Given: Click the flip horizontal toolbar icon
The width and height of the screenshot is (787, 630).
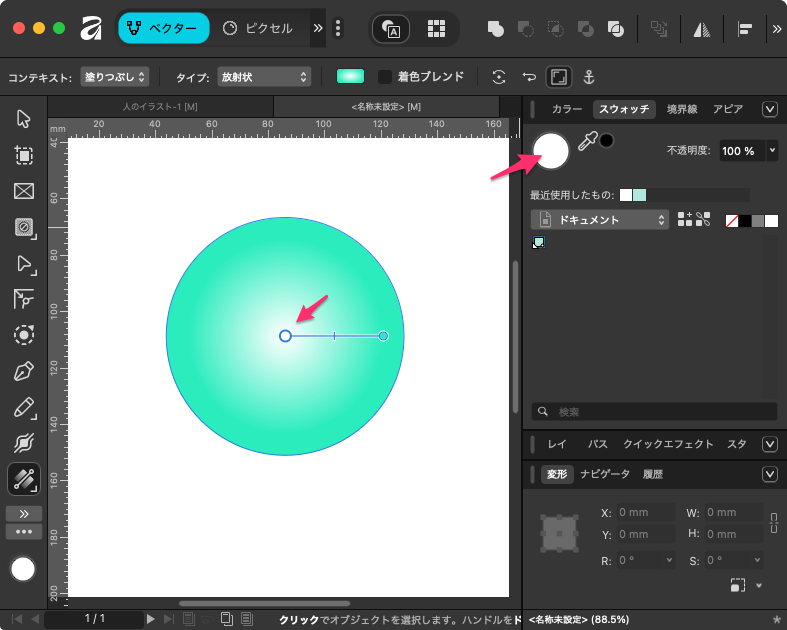Looking at the screenshot, I should (703, 29).
